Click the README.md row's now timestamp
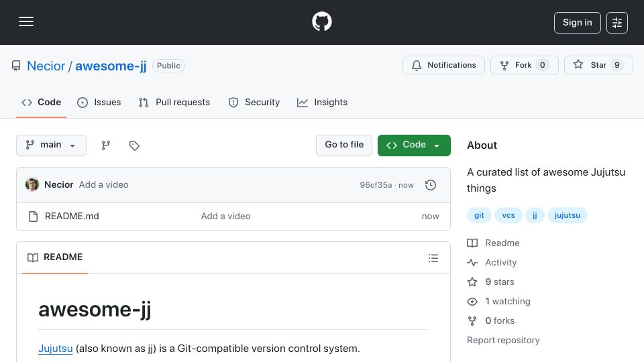This screenshot has width=644, height=362. click(431, 217)
